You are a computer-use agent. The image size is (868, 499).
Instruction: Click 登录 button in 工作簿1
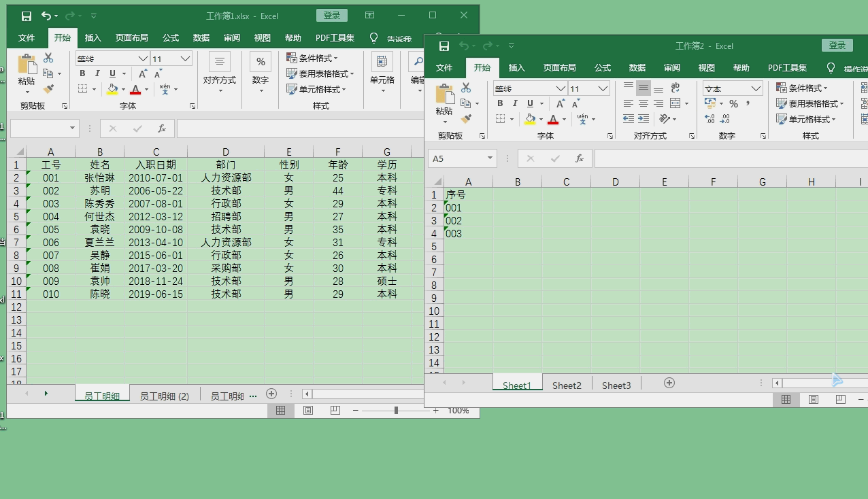(x=332, y=15)
